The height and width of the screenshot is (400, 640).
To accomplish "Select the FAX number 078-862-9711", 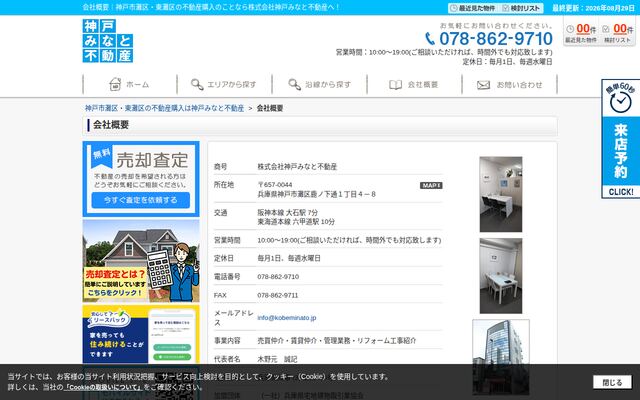I will 278,295.
